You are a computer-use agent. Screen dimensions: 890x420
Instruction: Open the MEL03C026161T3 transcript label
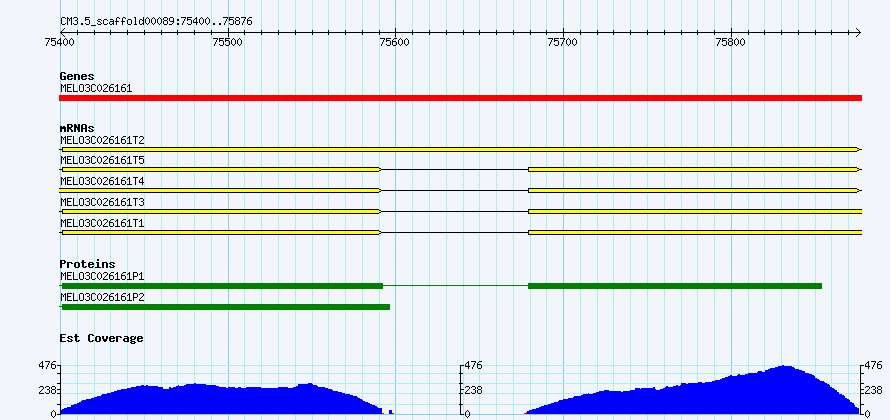(x=102, y=203)
